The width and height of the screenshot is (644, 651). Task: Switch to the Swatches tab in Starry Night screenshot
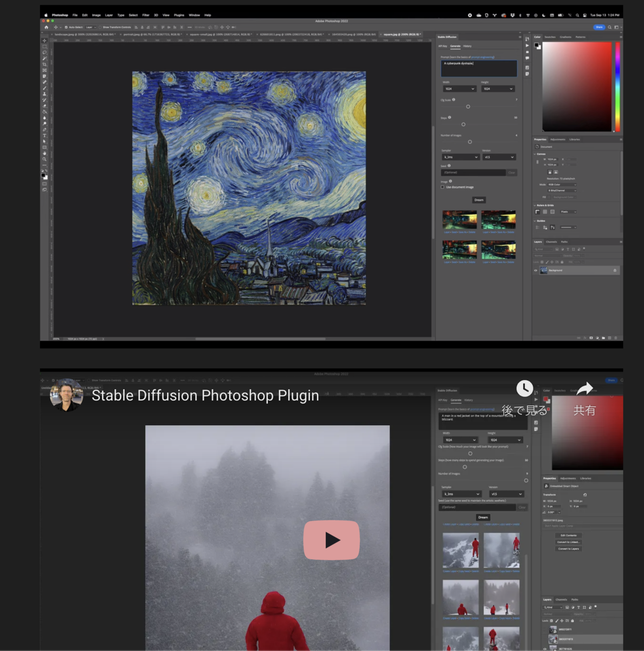point(550,37)
